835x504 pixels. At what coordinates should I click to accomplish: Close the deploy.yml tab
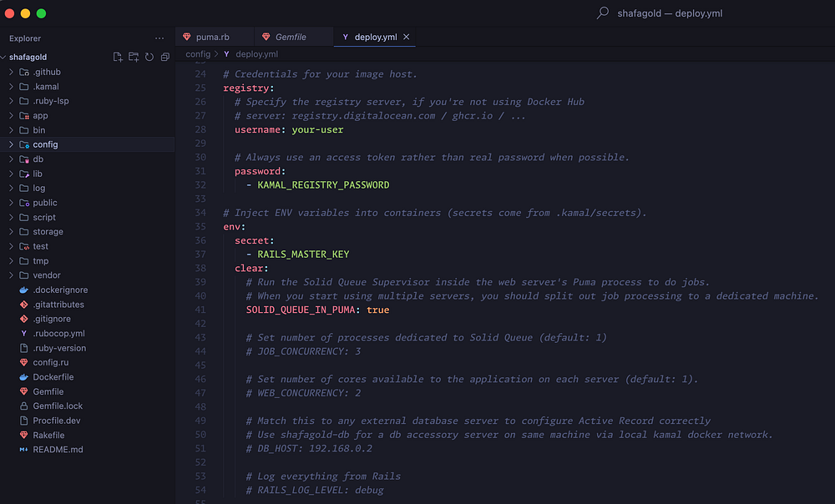click(407, 38)
